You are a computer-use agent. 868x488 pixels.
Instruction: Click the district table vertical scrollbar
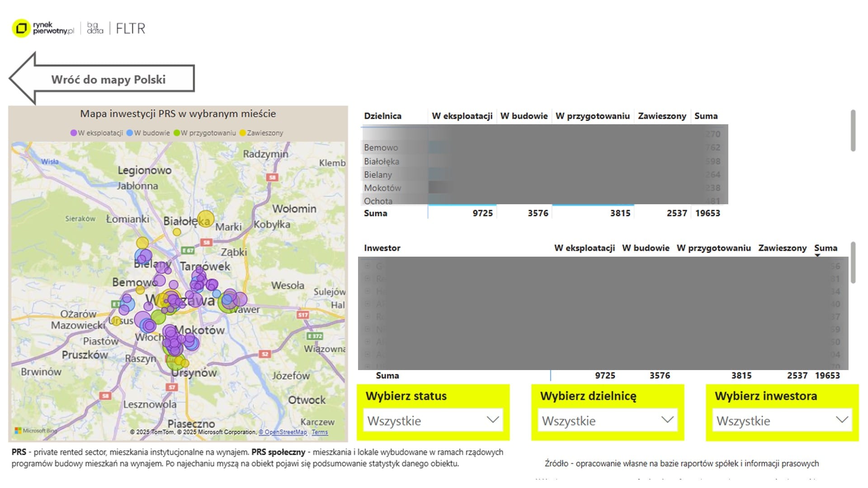[x=853, y=130]
